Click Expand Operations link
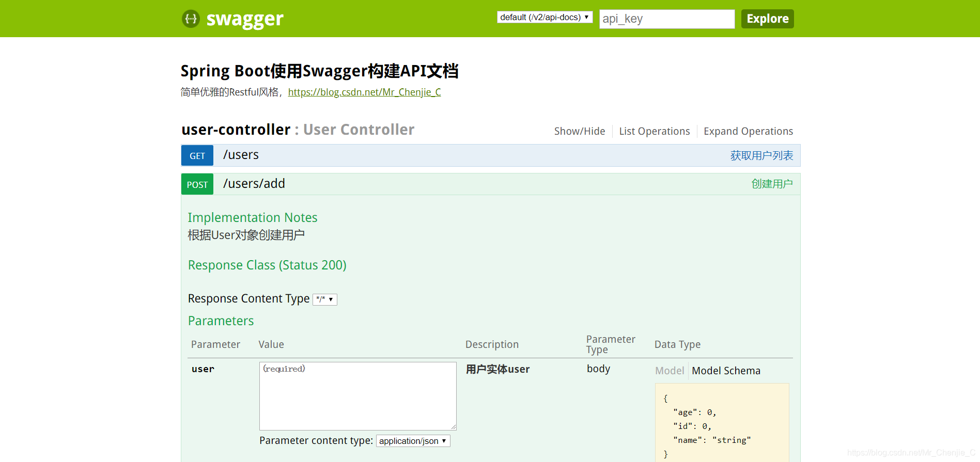The image size is (980, 462). [748, 131]
